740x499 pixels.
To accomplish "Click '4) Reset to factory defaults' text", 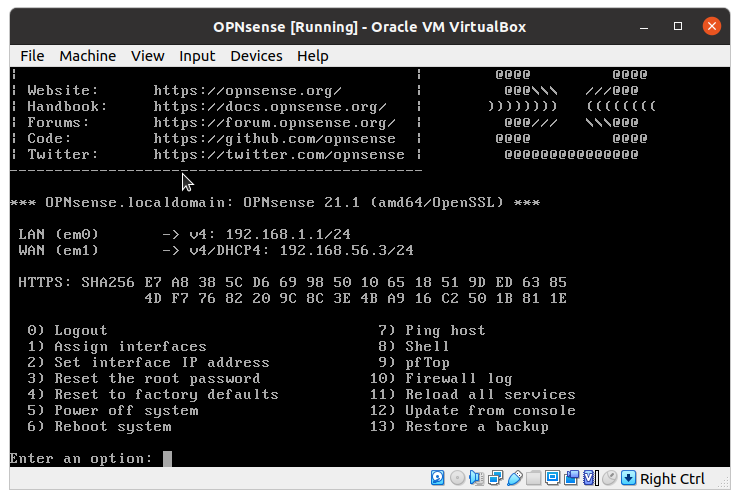I will 153,394.
